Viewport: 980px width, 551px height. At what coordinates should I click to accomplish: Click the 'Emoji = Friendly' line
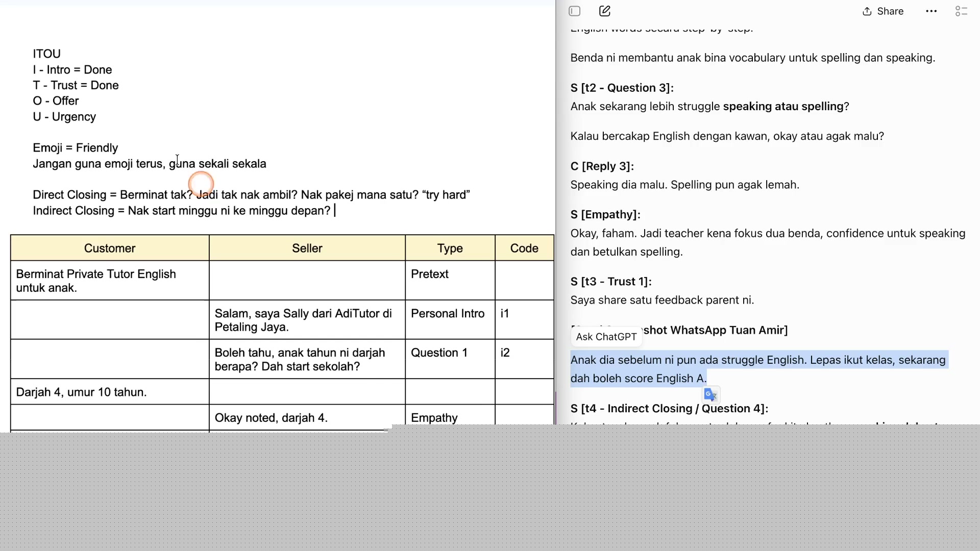pyautogui.click(x=76, y=148)
